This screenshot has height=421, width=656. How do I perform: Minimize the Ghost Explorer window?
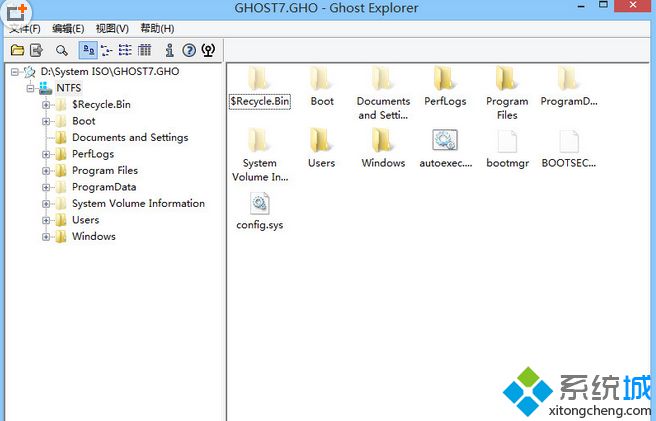582,6
